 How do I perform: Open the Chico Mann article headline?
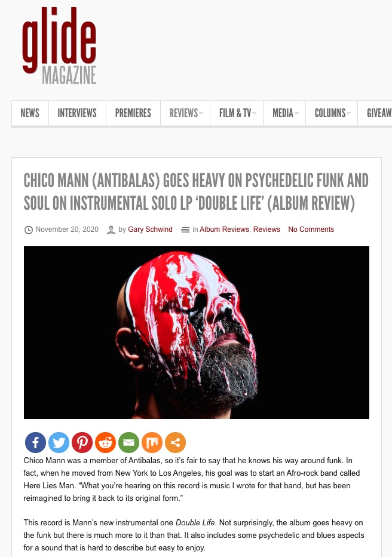point(196,192)
